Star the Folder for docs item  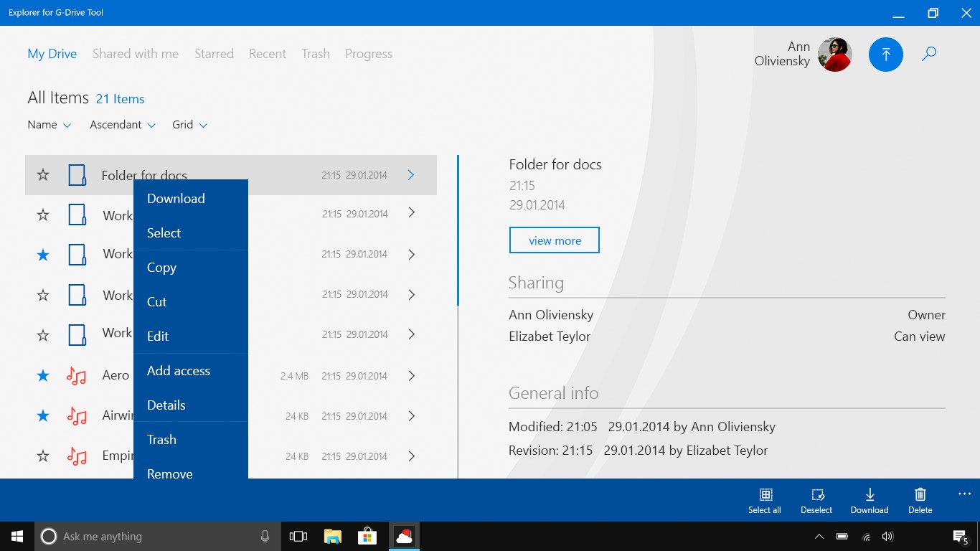(43, 175)
